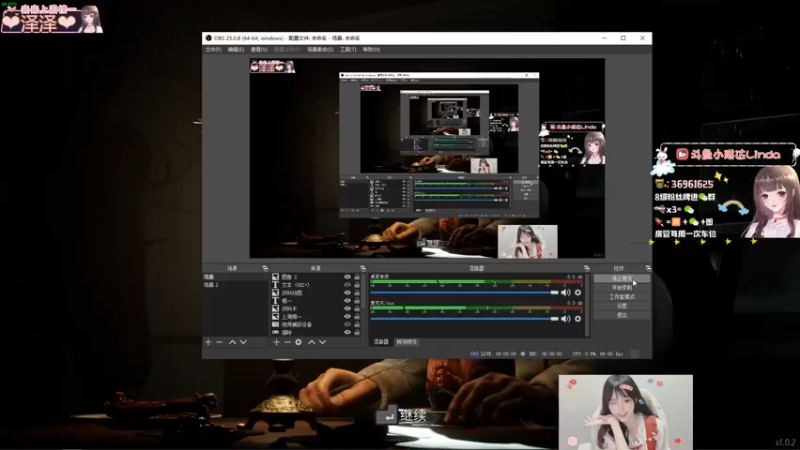The width and height of the screenshot is (800, 450).
Task: Toggle visibility eye for 资料卡
Action: [x=347, y=309]
